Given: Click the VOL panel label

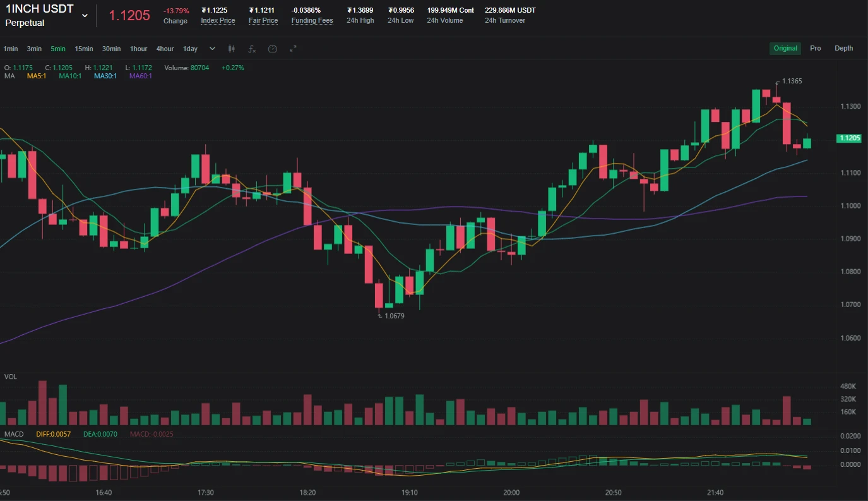Looking at the screenshot, I should tap(11, 377).
